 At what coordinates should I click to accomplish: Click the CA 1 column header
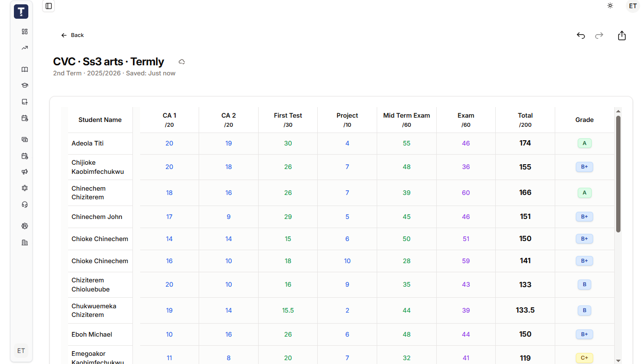click(x=169, y=119)
